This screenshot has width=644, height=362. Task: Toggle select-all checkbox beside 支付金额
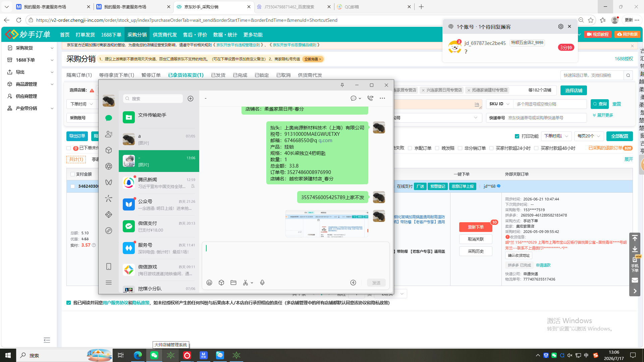point(72,174)
